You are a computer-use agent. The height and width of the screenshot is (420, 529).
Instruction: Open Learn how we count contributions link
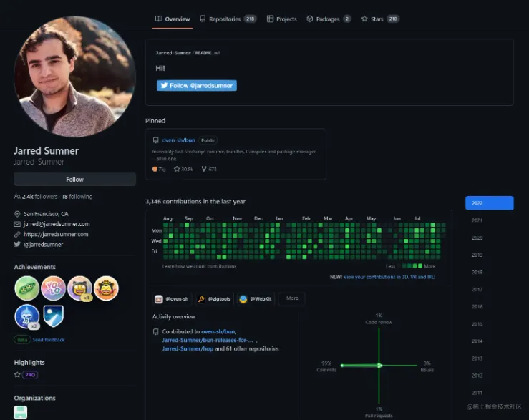[199, 266]
